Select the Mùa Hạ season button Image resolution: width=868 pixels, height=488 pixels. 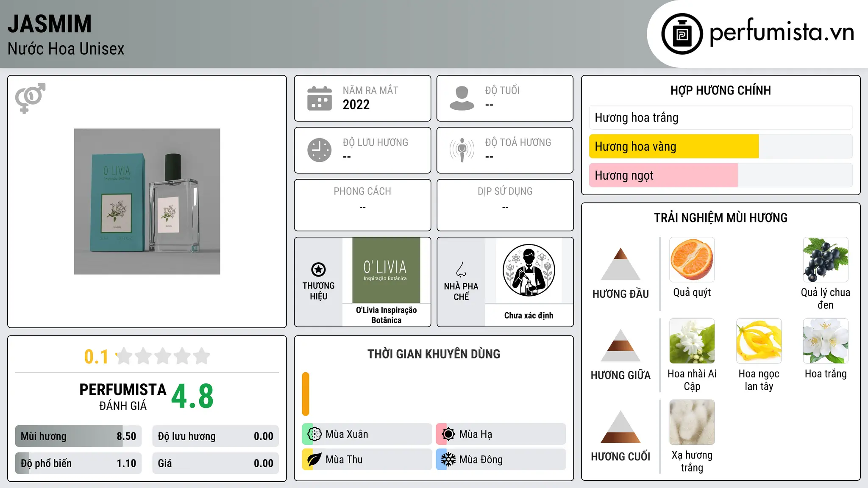pos(501,434)
